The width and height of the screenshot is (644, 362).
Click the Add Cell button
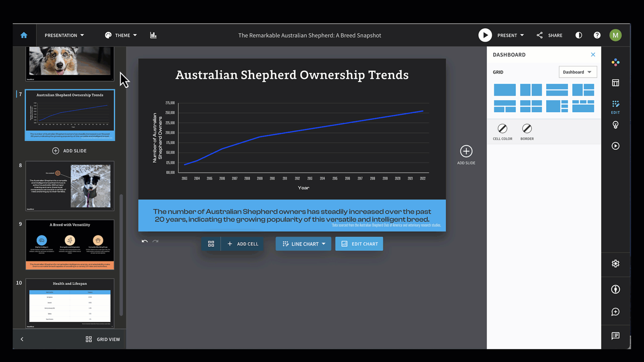pos(243,244)
